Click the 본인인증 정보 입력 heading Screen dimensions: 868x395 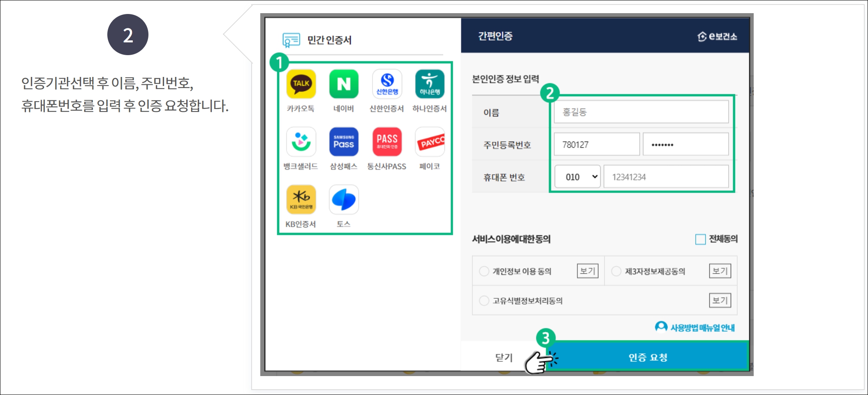[506, 79]
